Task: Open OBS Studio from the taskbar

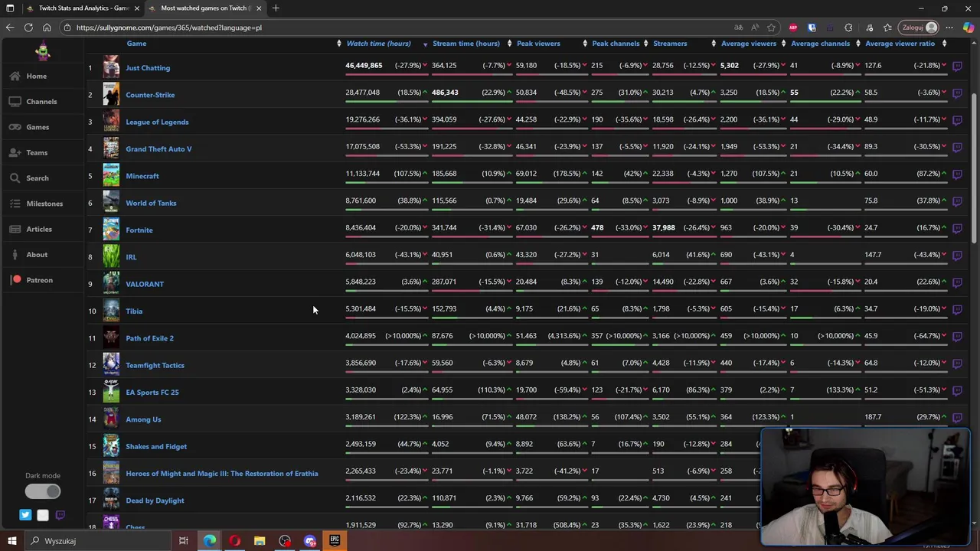Action: [285, 541]
